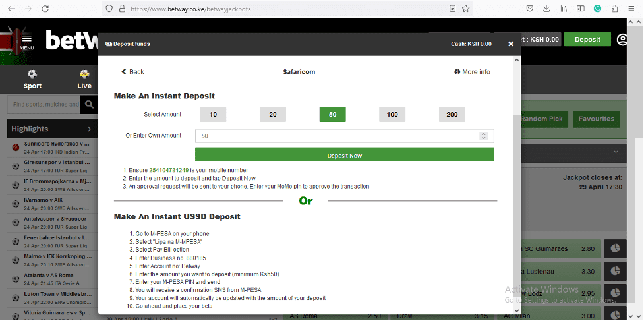Open Atalanta v AS Roma match
This screenshot has height=321, width=644.
[53, 279]
